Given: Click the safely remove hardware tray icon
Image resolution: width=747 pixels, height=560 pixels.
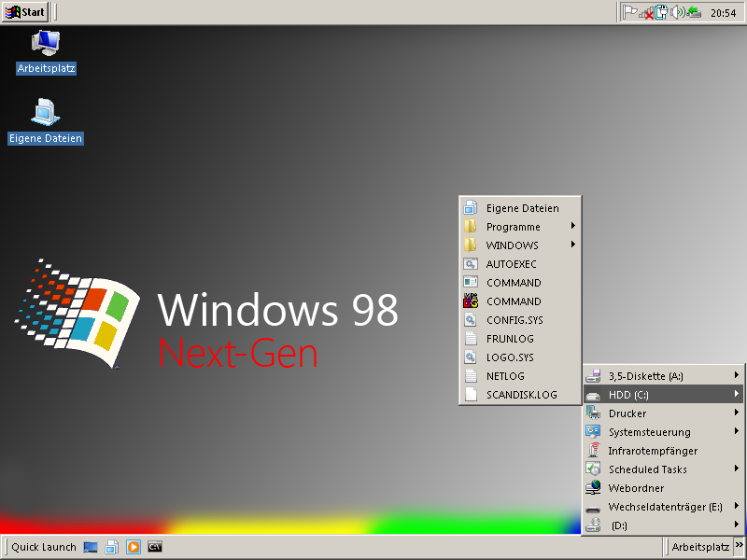Looking at the screenshot, I should coord(693,12).
